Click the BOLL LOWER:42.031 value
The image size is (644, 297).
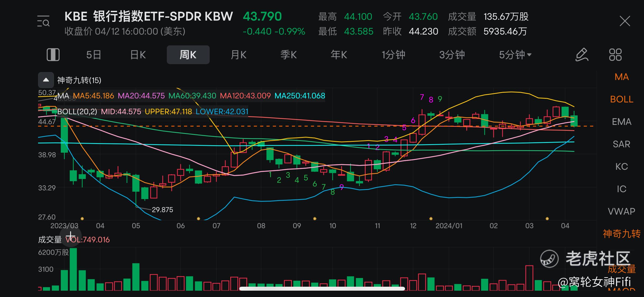pos(222,111)
